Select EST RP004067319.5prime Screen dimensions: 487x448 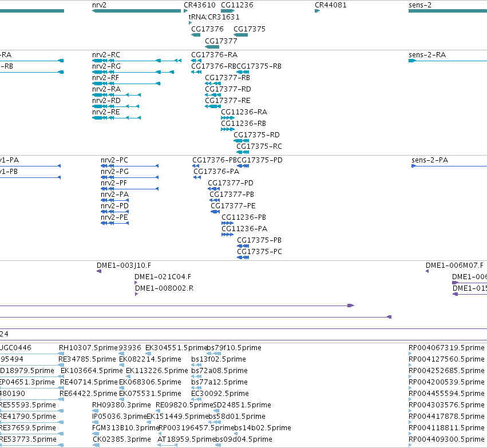[446, 348]
